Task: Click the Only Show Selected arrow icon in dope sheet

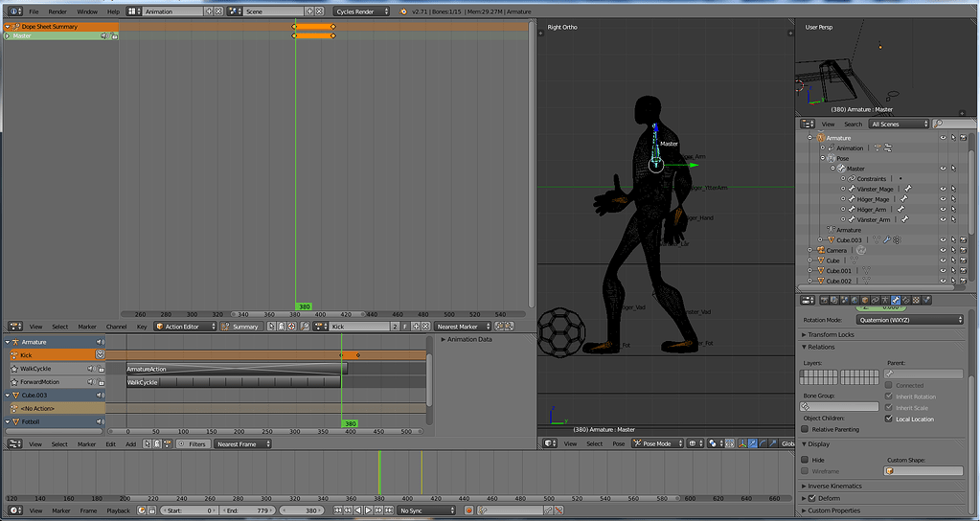Action: point(271,327)
